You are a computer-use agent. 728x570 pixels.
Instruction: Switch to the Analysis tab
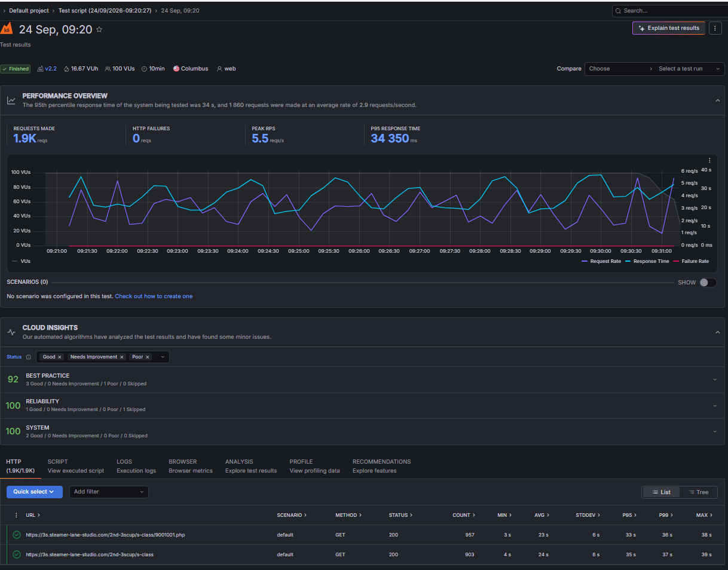tap(251, 466)
